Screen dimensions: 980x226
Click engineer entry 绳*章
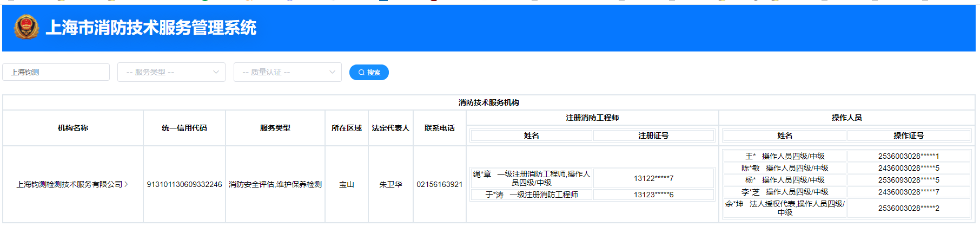[532, 178]
